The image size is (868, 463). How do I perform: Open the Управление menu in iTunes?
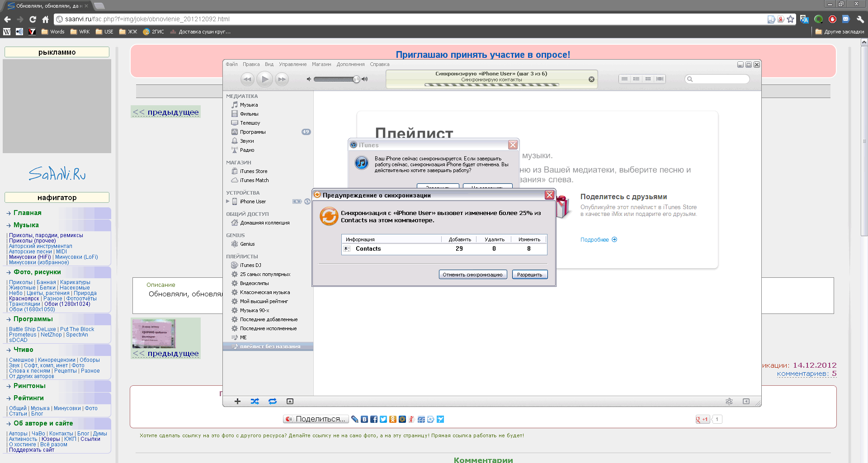tap(292, 64)
